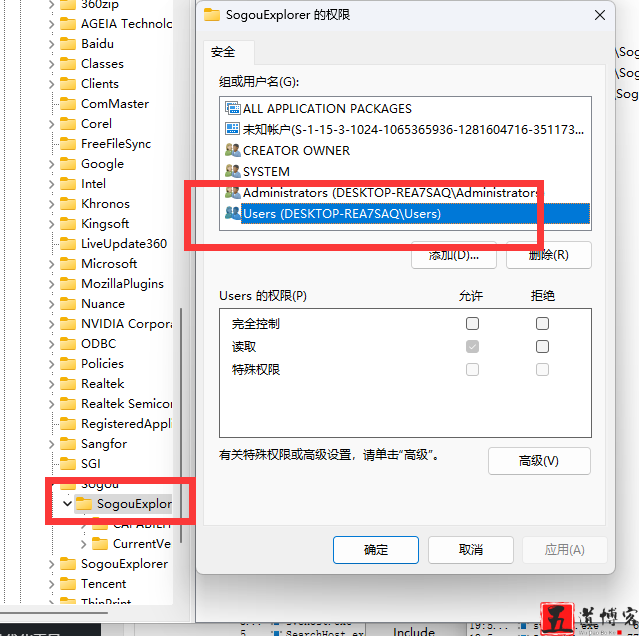Expand the Microsoft registry key
Viewport: 639px width, 636px height.
(x=51, y=264)
